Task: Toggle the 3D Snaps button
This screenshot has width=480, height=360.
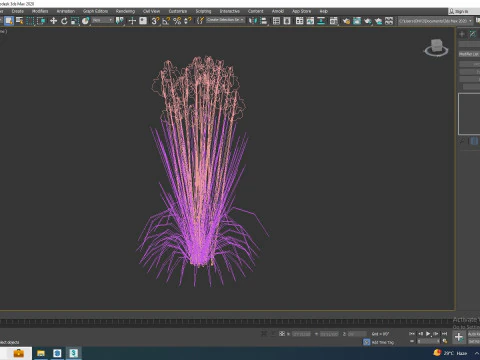Action: 155,21
